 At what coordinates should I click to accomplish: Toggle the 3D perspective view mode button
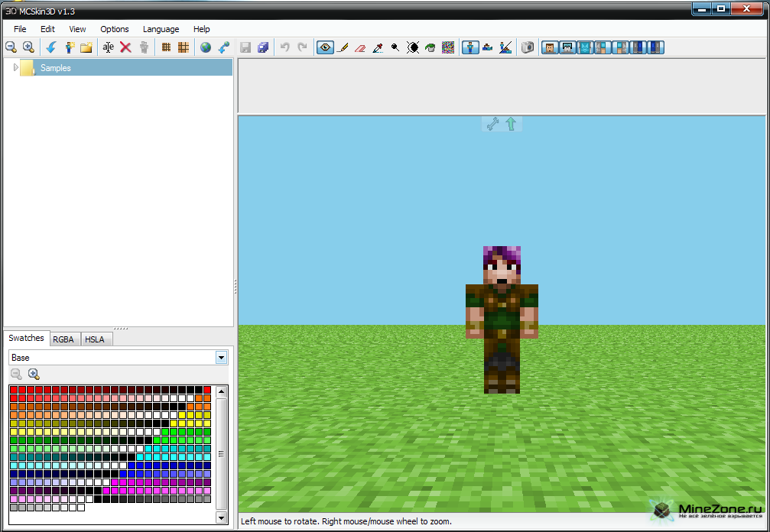point(469,47)
